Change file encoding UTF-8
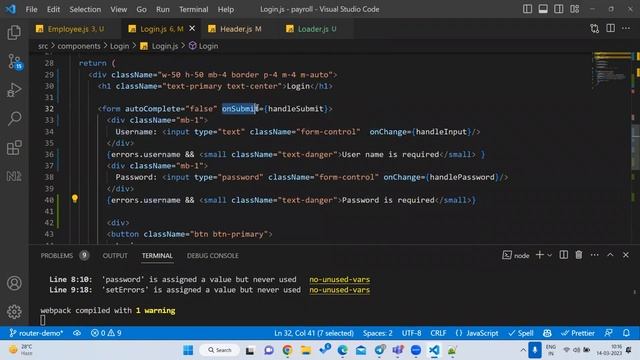 [x=411, y=333]
